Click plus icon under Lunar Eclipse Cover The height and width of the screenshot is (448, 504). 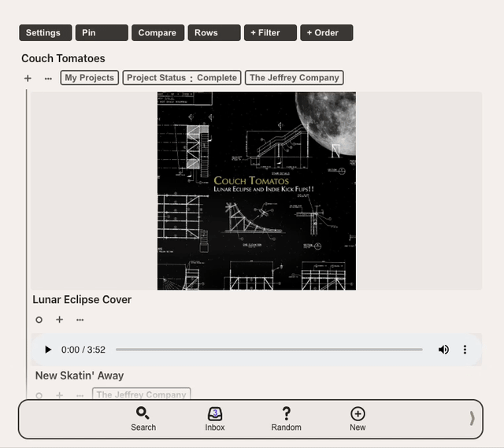60,320
